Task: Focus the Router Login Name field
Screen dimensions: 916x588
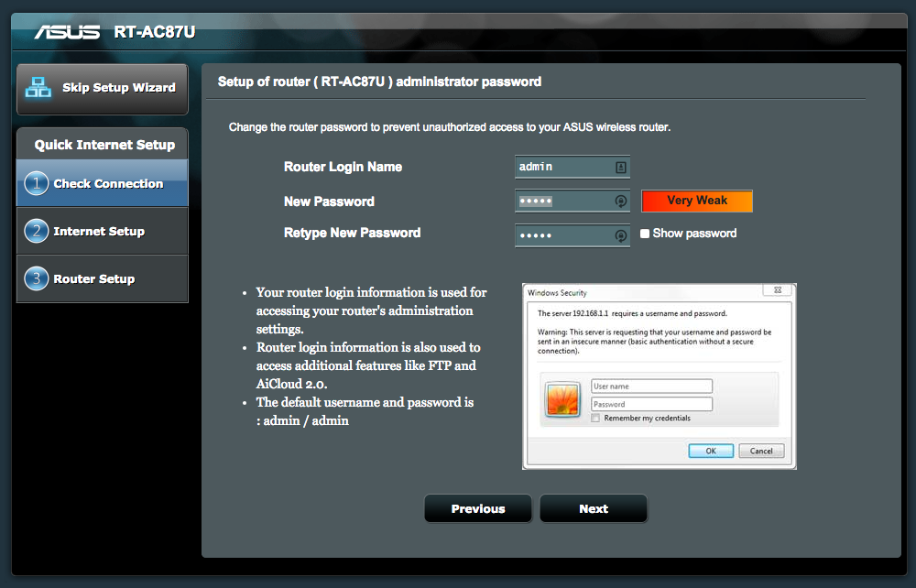Action: click(x=572, y=167)
